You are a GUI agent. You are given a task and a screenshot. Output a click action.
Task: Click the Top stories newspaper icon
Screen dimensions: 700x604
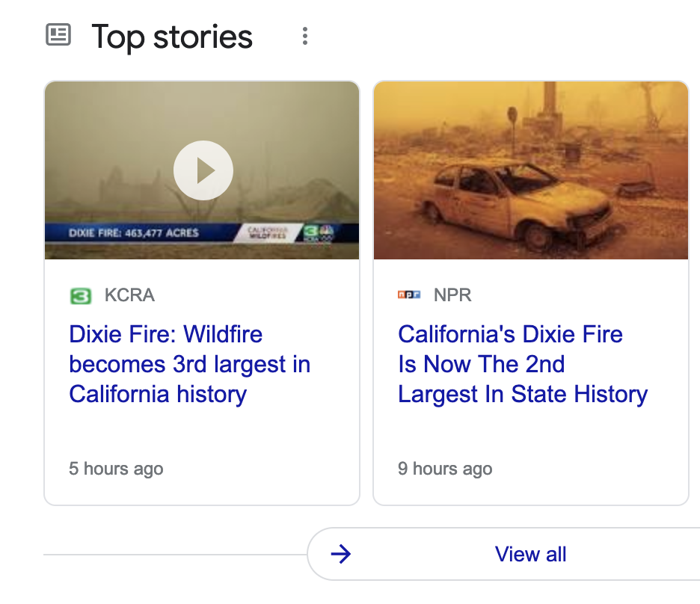point(58,35)
